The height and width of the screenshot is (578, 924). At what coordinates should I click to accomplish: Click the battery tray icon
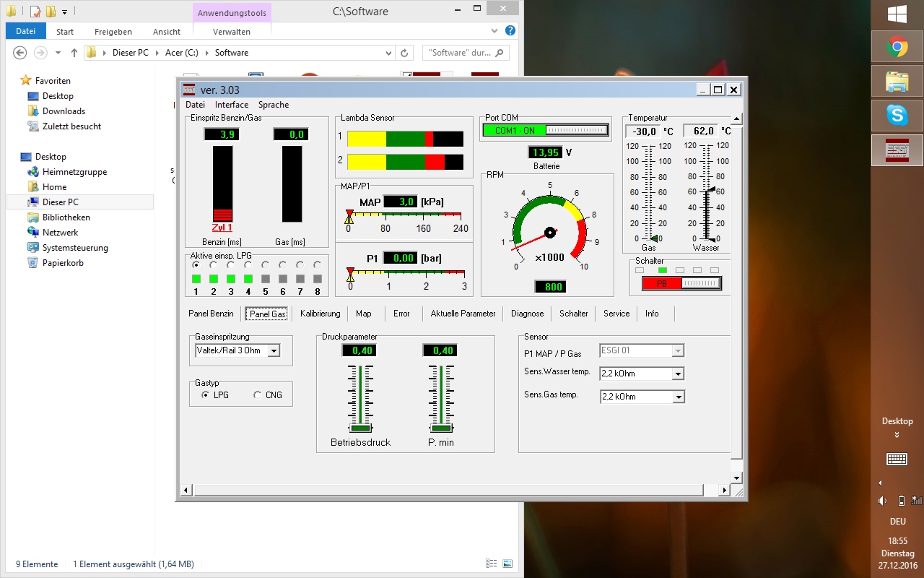click(901, 500)
